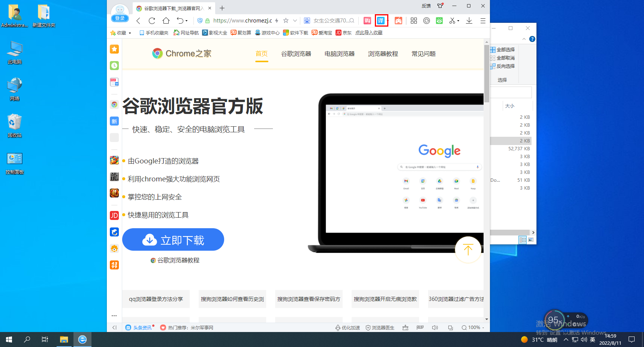Bookmark page with the star icon
Viewport: 644px width, 347px height.
click(x=286, y=21)
